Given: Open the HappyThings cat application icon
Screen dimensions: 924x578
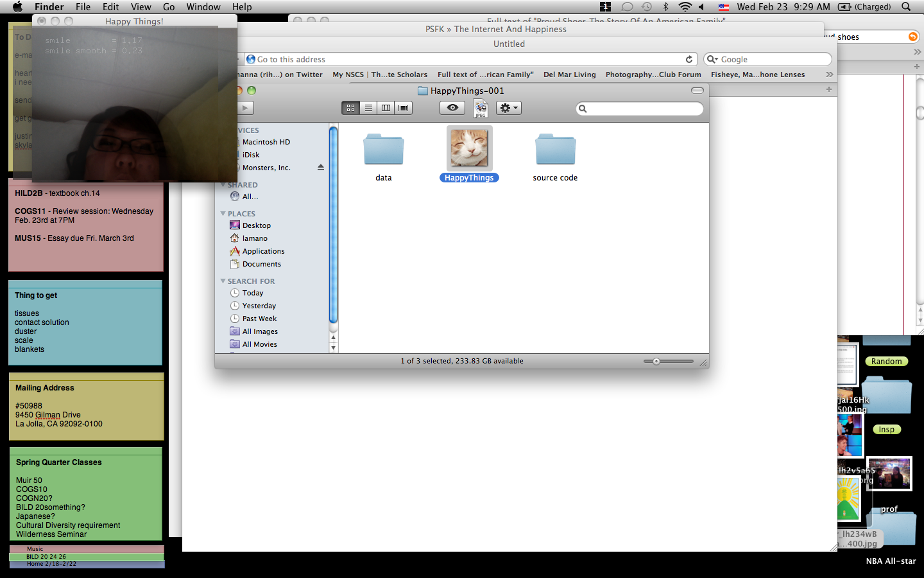Looking at the screenshot, I should click(x=469, y=148).
